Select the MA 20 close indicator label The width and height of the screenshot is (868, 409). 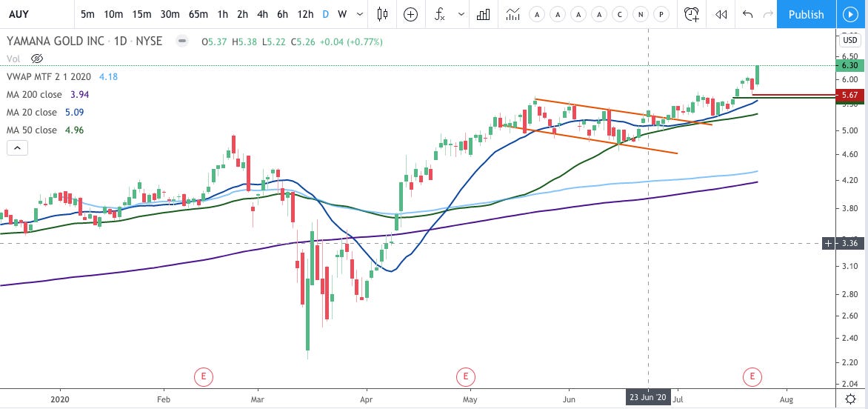[33, 113]
